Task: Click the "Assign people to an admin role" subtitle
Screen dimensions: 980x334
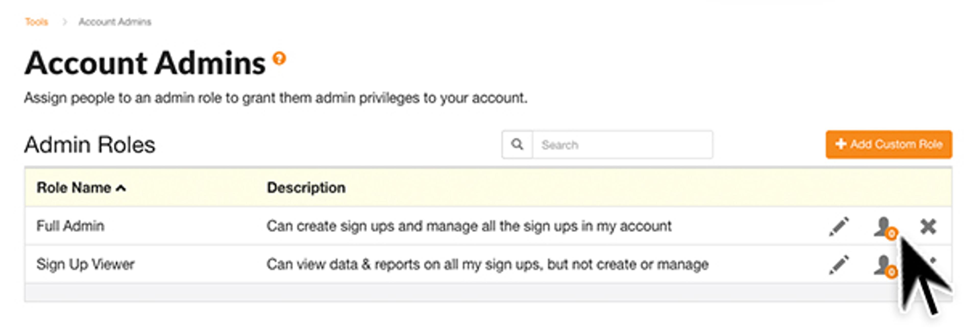Action: [x=275, y=98]
